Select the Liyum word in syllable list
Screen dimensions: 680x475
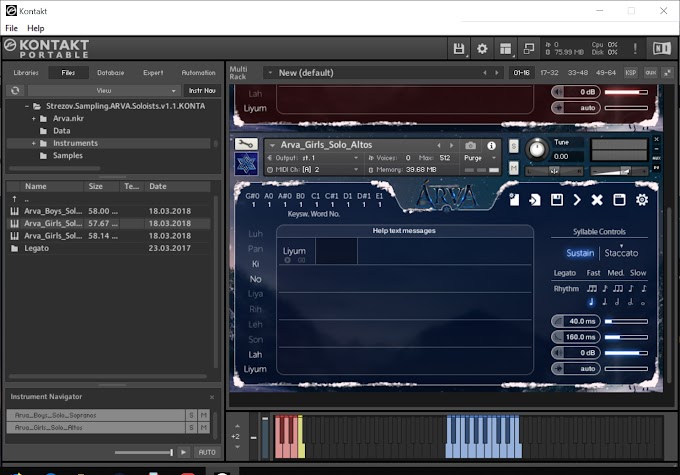(x=255, y=369)
